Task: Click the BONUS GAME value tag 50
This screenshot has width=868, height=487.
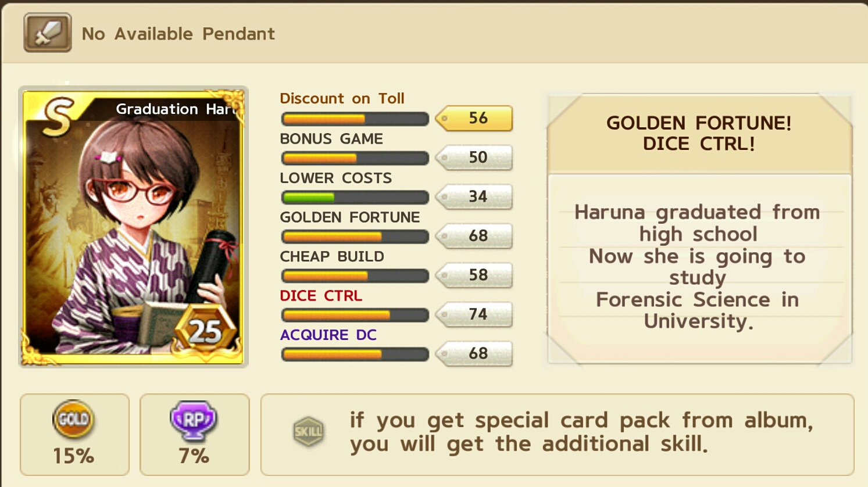Action: [474, 157]
